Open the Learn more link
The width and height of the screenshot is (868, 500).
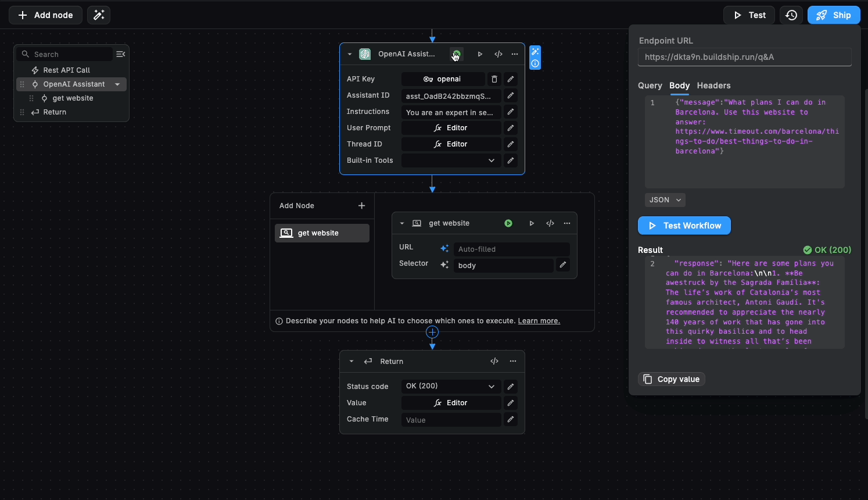pos(539,321)
